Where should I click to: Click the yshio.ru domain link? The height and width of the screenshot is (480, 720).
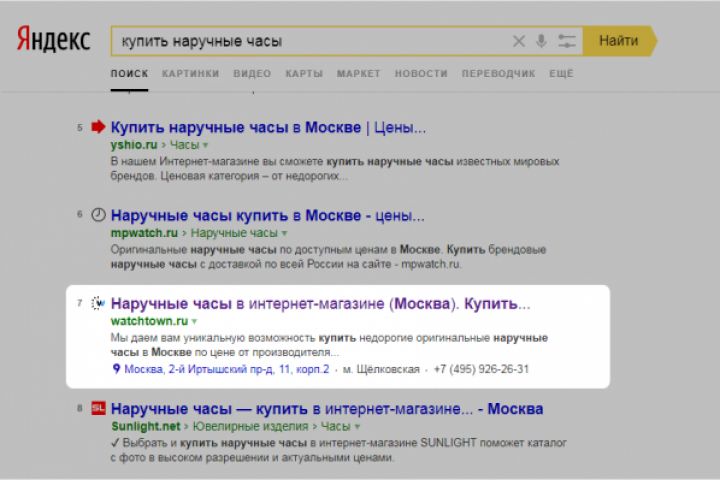coord(134,145)
